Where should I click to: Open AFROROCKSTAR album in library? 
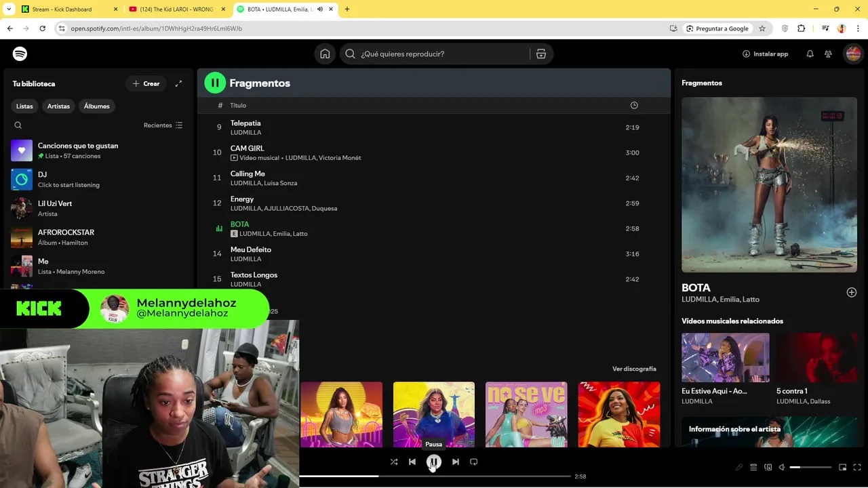pos(98,237)
